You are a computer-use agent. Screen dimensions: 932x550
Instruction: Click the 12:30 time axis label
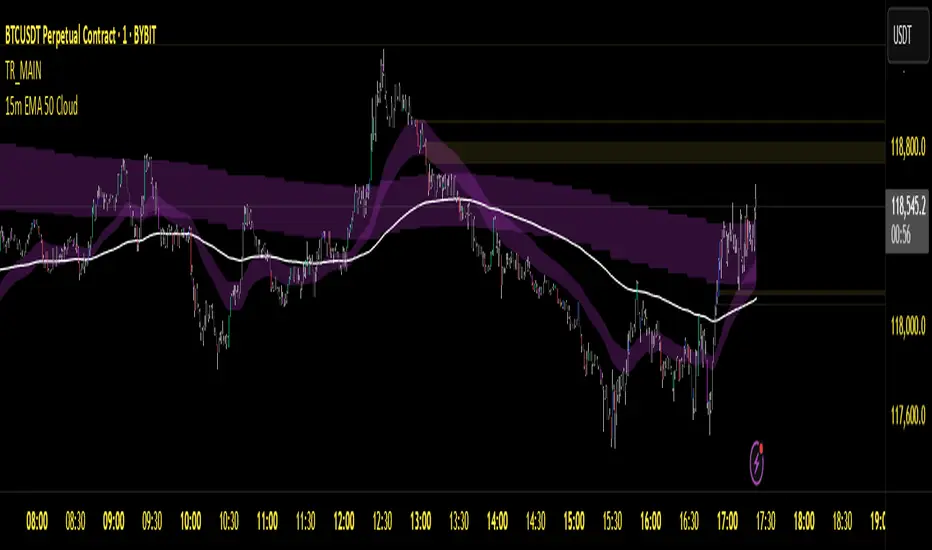coord(382,521)
